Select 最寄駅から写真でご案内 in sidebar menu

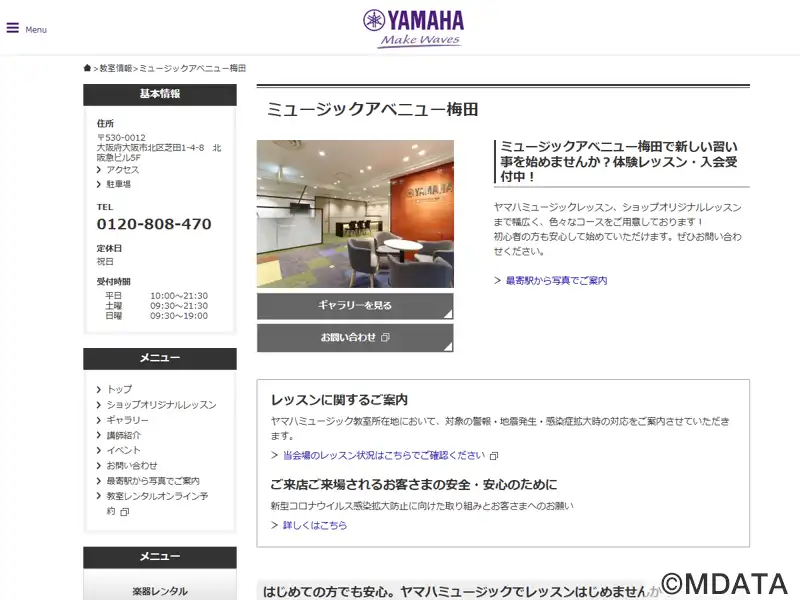(153, 481)
